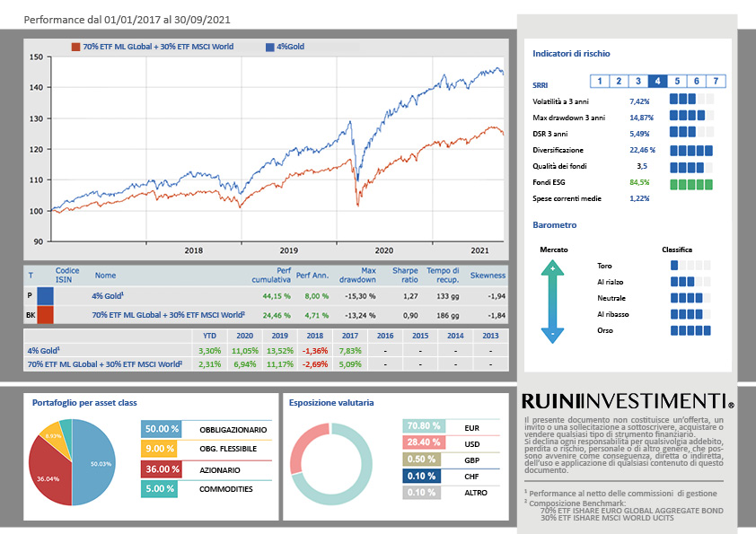
Task: Click the Tempo di recup. column header
Action: (443, 276)
